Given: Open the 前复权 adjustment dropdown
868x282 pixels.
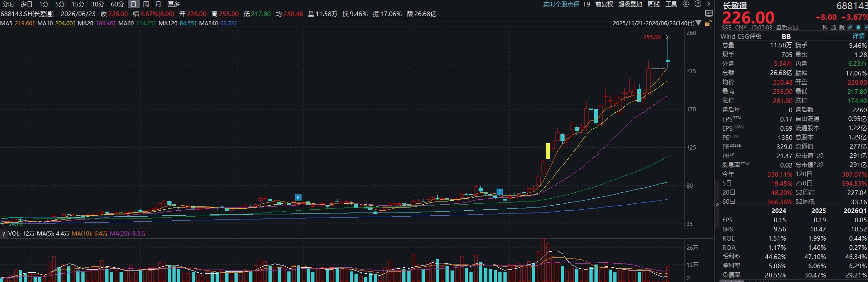Looking at the screenshot, I should coord(604,4).
